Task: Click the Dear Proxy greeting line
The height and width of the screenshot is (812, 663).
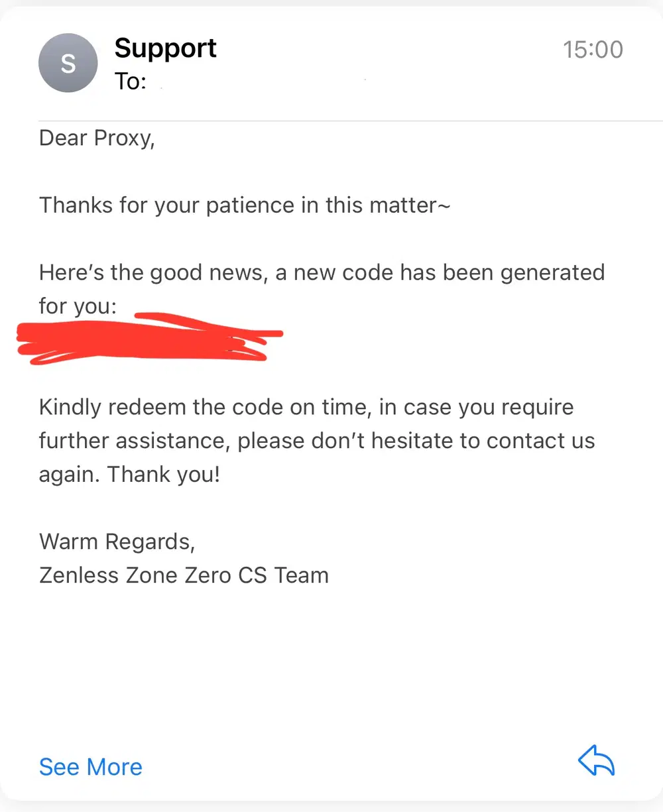Action: [97, 138]
